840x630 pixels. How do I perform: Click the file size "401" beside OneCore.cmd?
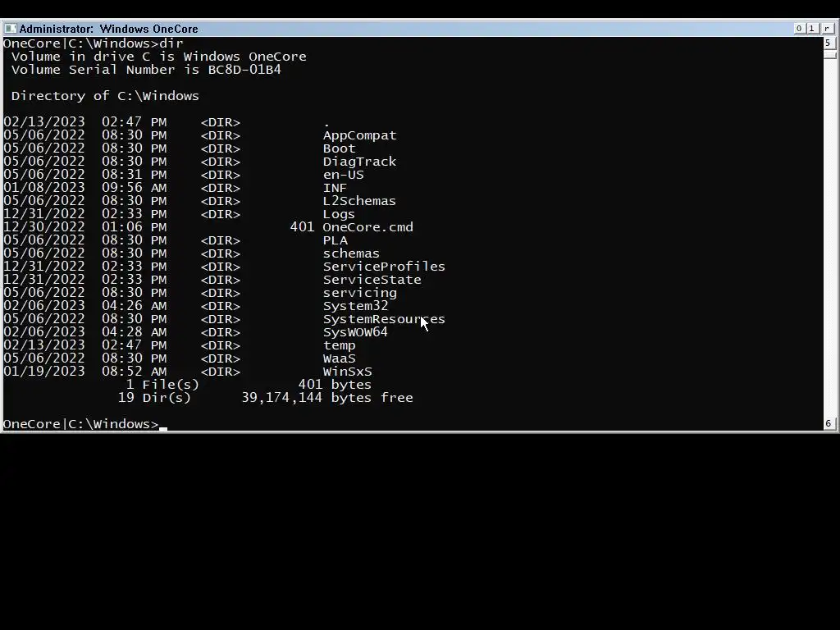[x=302, y=227]
